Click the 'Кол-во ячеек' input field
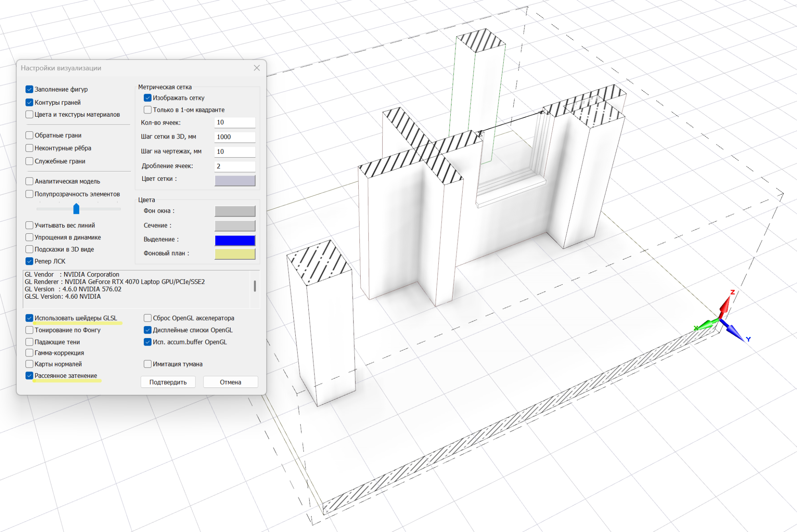The height and width of the screenshot is (532, 797). coord(235,123)
